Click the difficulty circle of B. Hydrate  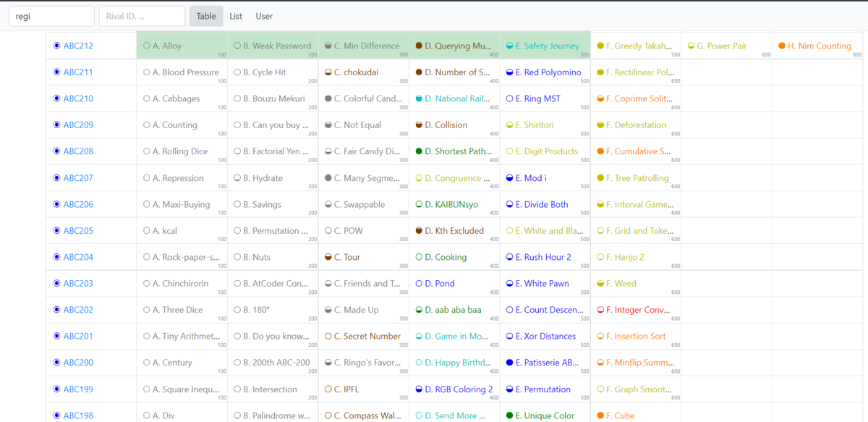[237, 178]
